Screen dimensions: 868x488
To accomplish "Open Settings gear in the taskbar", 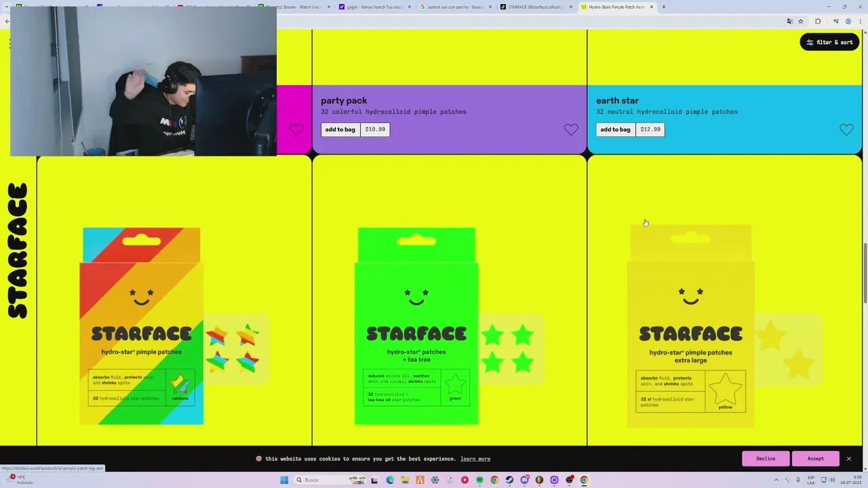I will [435, 480].
